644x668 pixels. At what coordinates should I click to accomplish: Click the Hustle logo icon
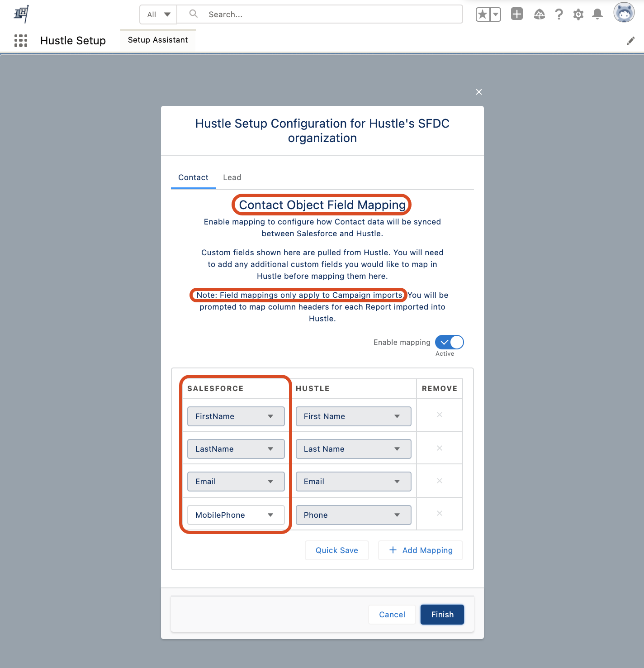coord(21,14)
